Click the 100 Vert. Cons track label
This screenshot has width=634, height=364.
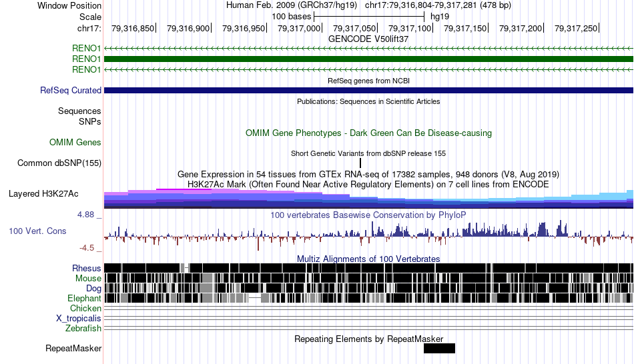click(37, 231)
